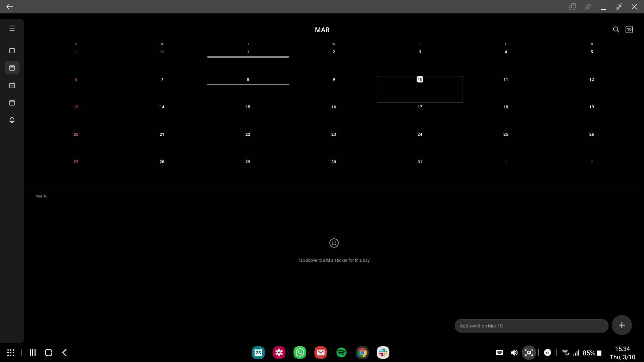Tap the smiley sticker icon

[334, 243]
